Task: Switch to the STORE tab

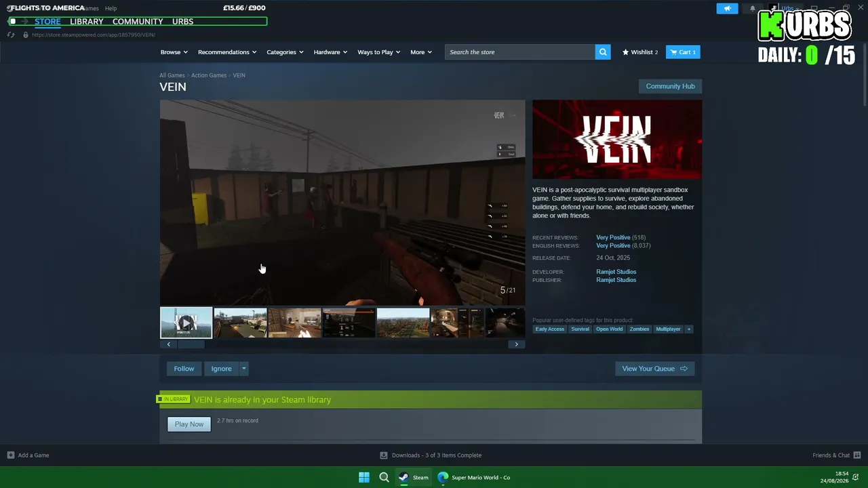Action: [x=47, y=22]
